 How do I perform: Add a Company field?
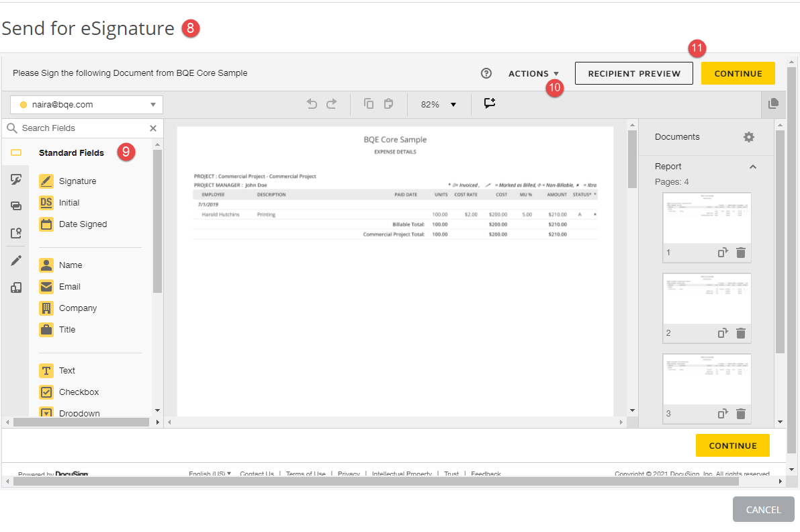coord(68,308)
